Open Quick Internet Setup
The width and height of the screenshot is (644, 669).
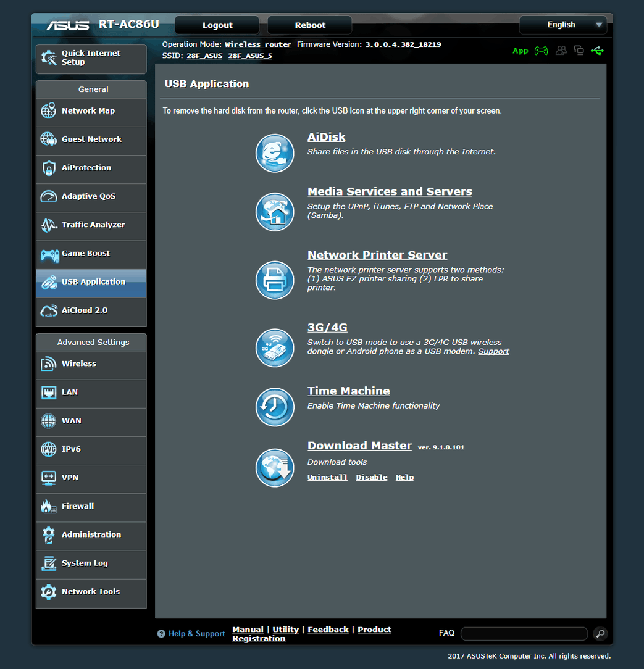point(91,59)
